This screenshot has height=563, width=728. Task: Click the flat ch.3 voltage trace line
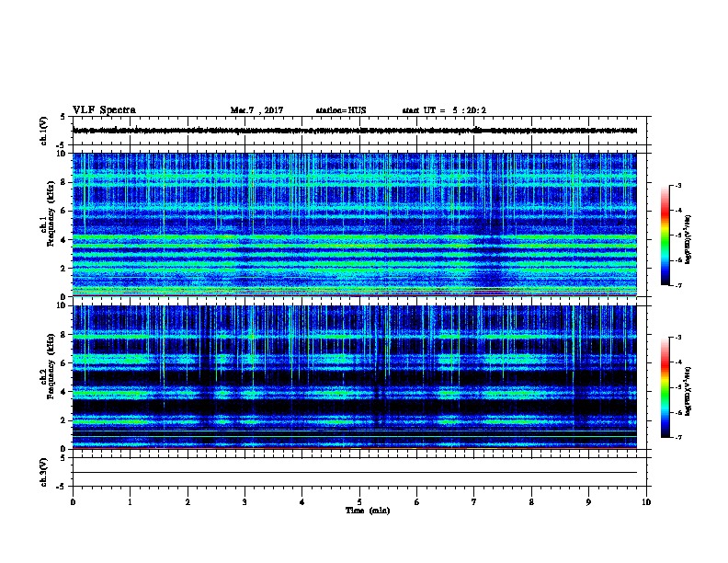pyautogui.click(x=355, y=473)
